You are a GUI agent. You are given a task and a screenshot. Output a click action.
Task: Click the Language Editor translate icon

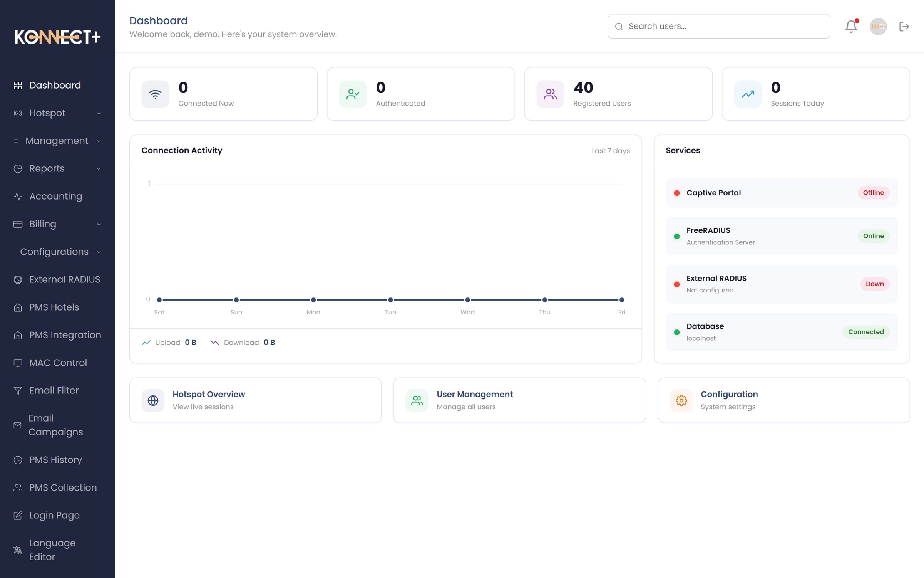(18, 550)
